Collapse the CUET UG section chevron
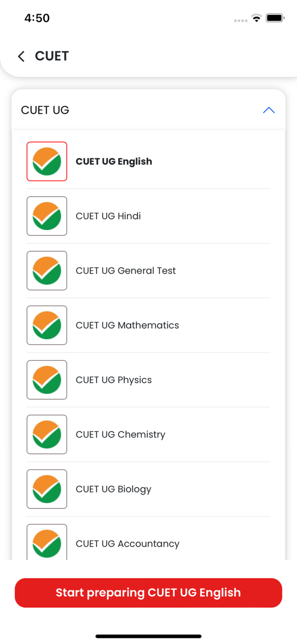 click(x=269, y=110)
